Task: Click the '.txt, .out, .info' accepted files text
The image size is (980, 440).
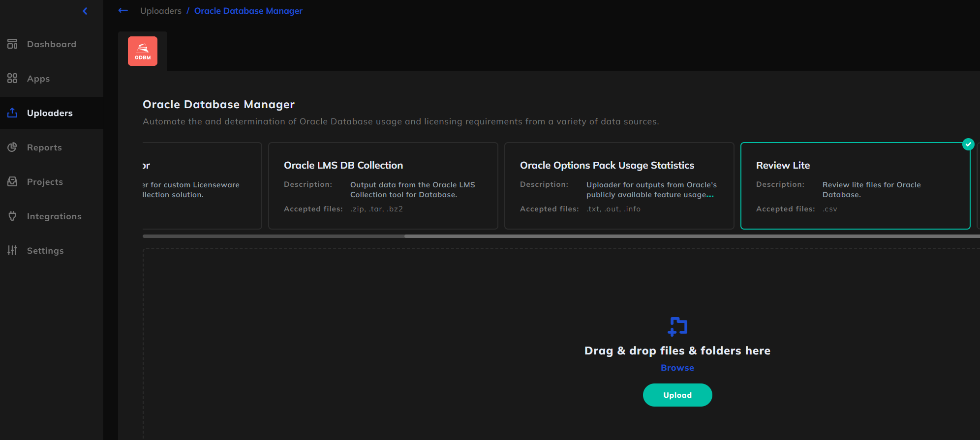Action: point(613,209)
